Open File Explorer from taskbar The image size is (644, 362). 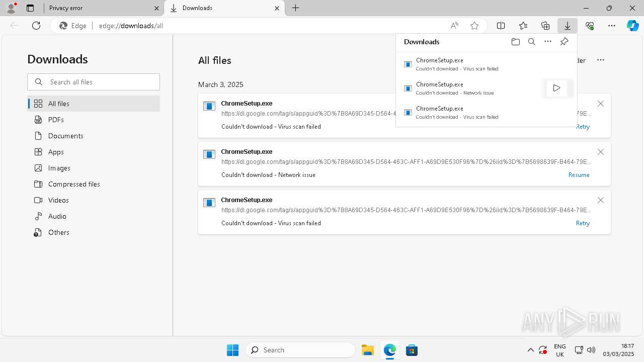[x=368, y=350]
